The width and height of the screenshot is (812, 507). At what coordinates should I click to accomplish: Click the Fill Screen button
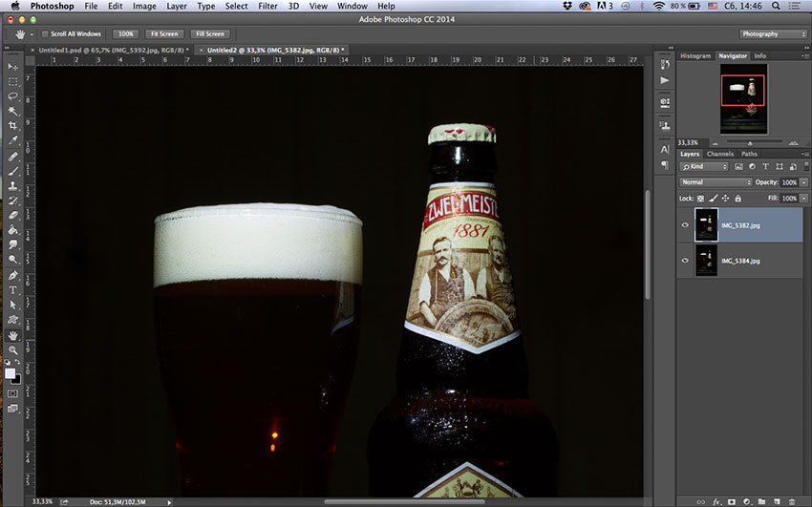click(210, 34)
